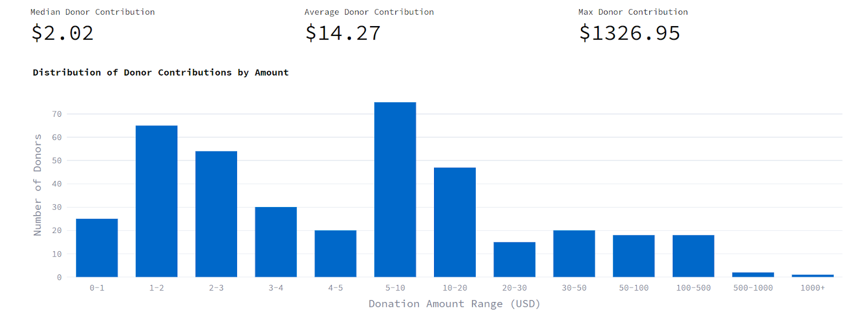Click the Distribution of Donor Contributions title
This screenshot has height=320, width=868.
(161, 72)
